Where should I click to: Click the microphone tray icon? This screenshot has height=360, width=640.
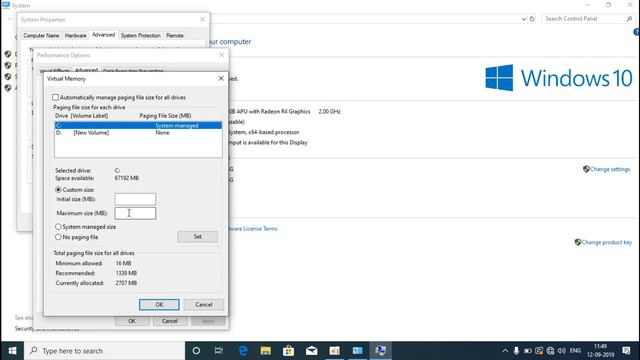pyautogui.click(x=516, y=351)
